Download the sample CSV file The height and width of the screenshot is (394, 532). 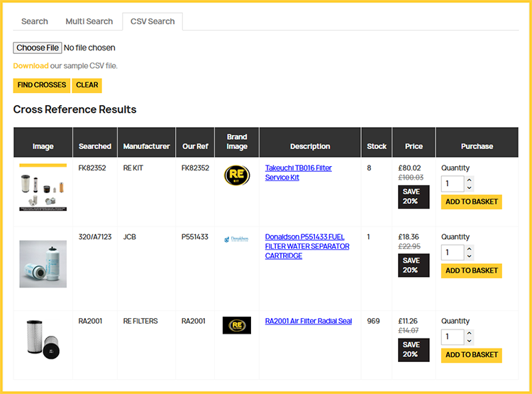31,66
